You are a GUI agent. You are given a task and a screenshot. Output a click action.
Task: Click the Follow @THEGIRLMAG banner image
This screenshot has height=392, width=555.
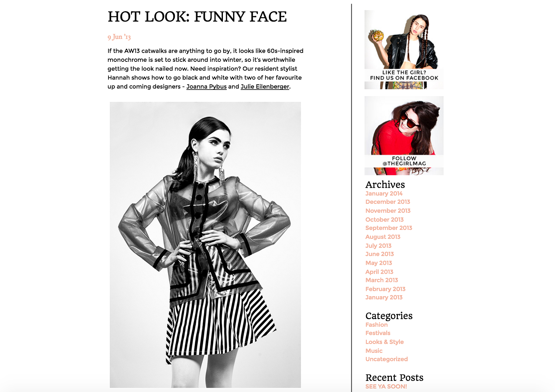click(x=404, y=136)
